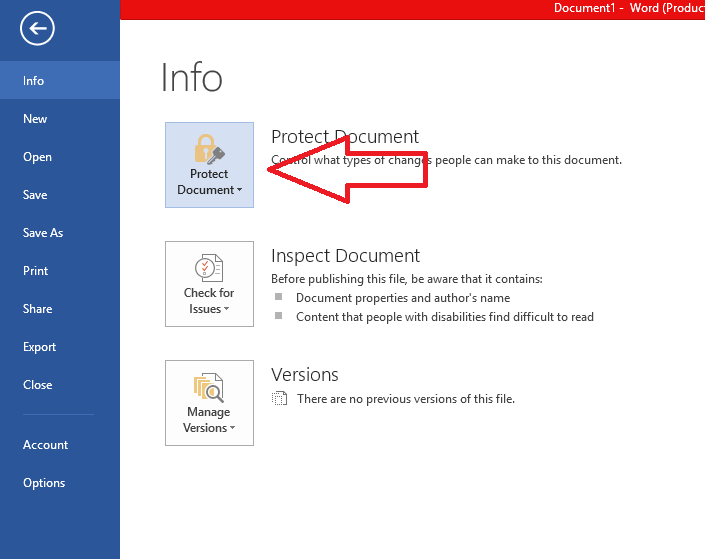This screenshot has height=559, width=705.
Task: Select Info in the sidebar
Action: 60,80
